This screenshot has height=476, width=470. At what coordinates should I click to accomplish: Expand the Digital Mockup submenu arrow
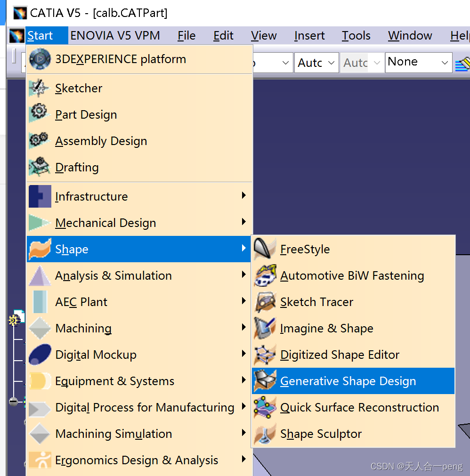[x=243, y=354]
